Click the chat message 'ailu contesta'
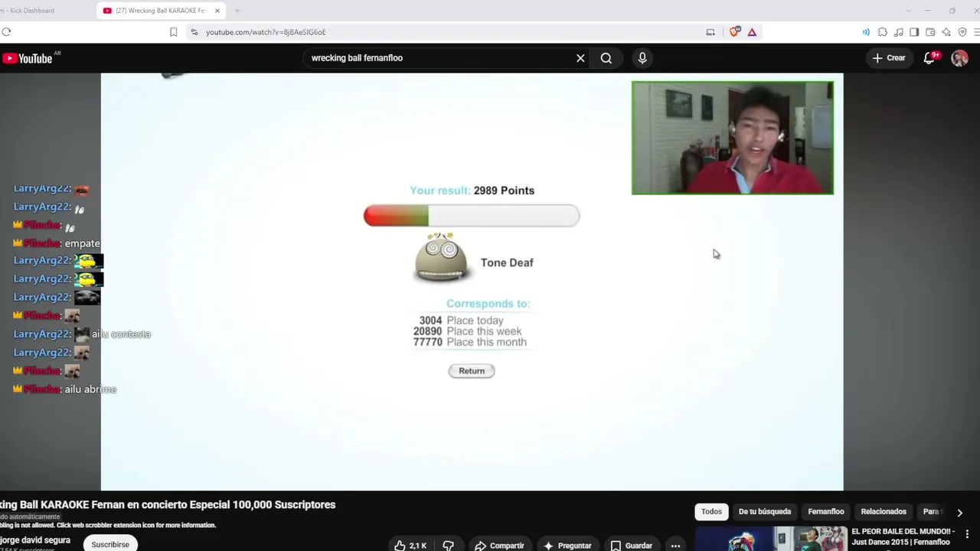This screenshot has height=551, width=980. (x=121, y=334)
